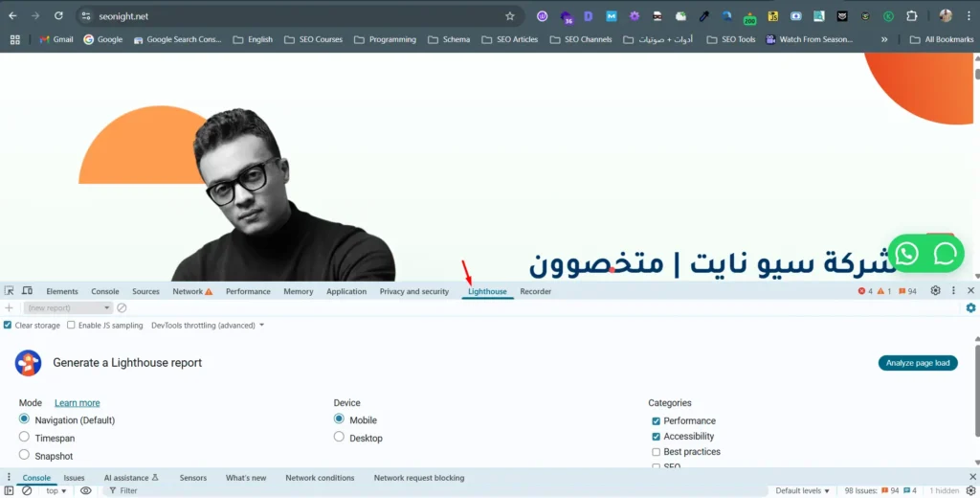Open DevTools customize three-dot menu
The width and height of the screenshot is (980, 498).
[x=953, y=290]
